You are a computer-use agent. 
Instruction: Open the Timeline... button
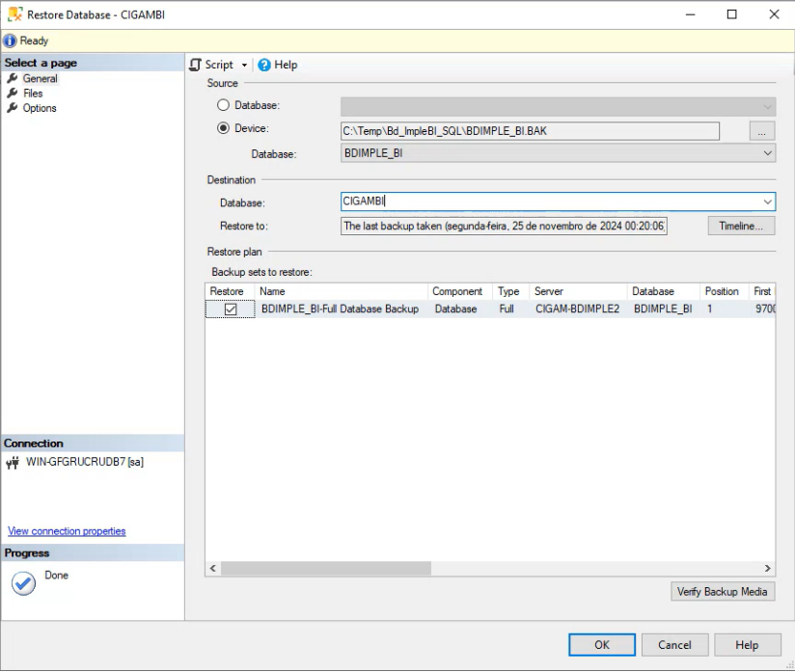741,226
